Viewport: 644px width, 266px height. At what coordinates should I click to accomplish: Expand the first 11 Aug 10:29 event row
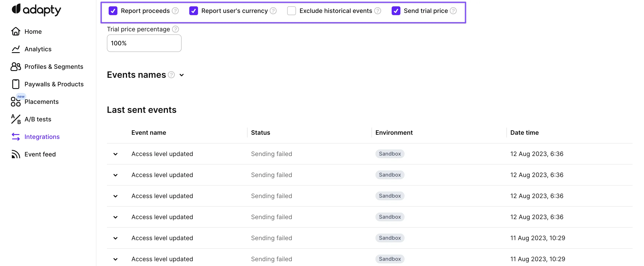pyautogui.click(x=115, y=238)
